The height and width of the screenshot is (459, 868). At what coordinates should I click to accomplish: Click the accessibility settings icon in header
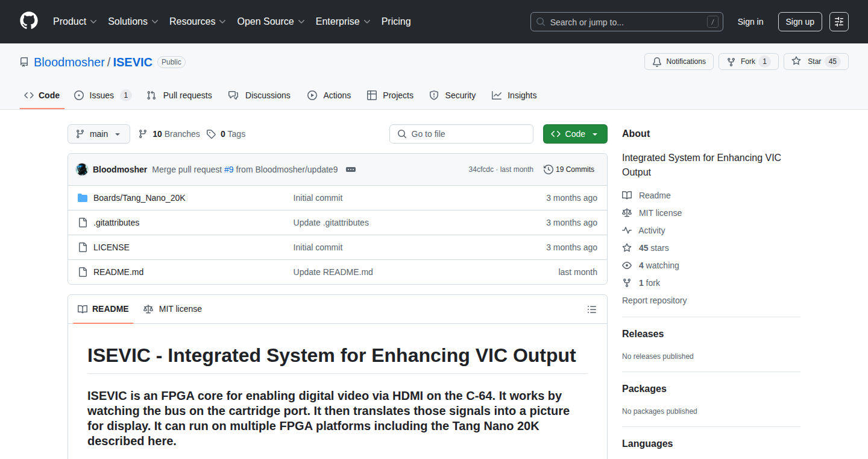tap(838, 22)
